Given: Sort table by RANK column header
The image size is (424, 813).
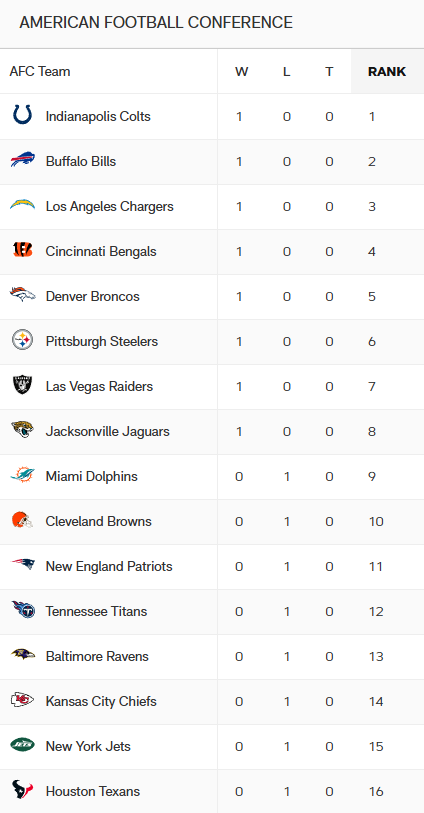Looking at the screenshot, I should [387, 72].
